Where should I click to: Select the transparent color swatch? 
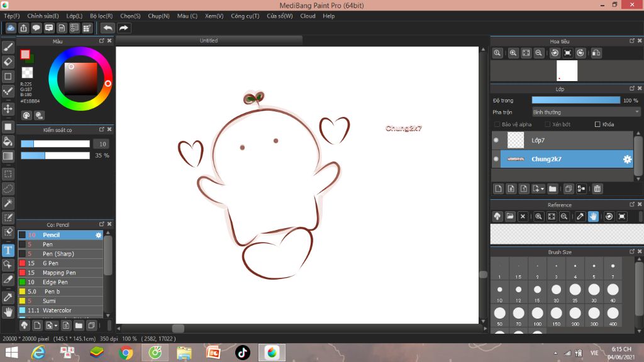point(27,73)
